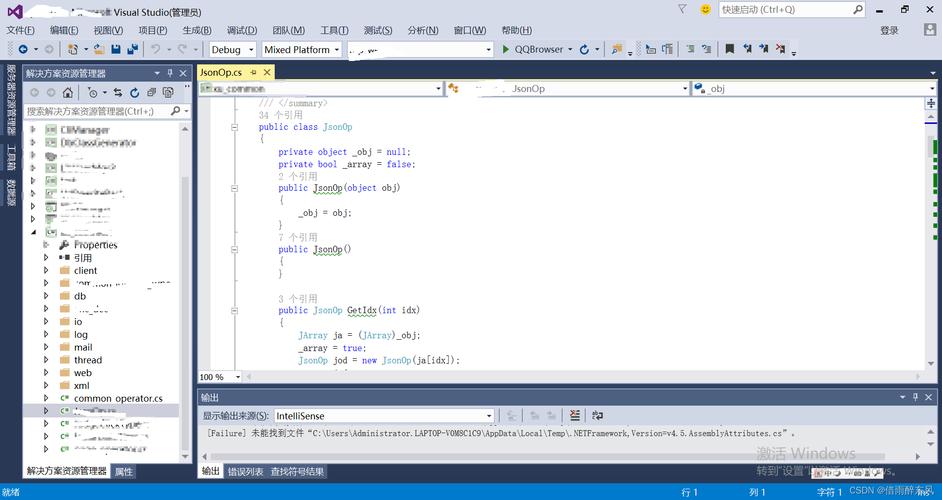Screen dimensions: 942x500
Task: Select the Properties node in tree
Action: (96, 245)
